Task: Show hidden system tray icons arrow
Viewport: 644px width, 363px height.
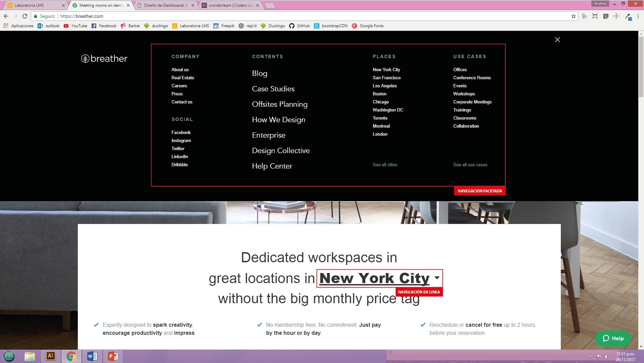Action: point(591,357)
